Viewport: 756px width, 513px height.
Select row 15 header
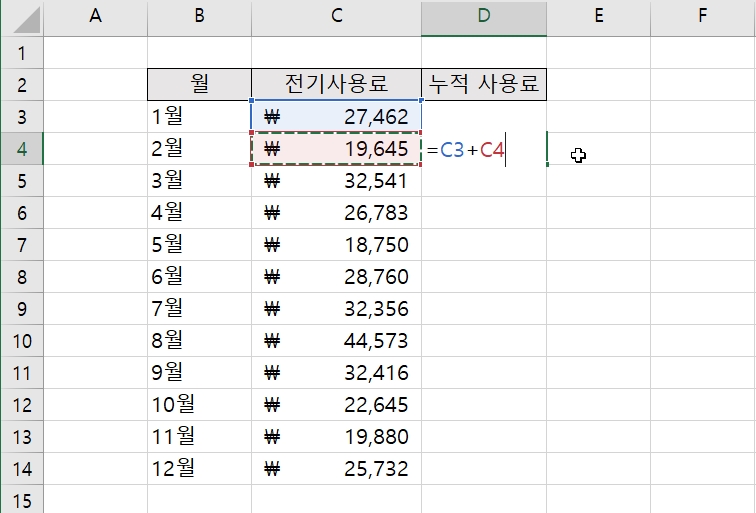click(x=22, y=500)
